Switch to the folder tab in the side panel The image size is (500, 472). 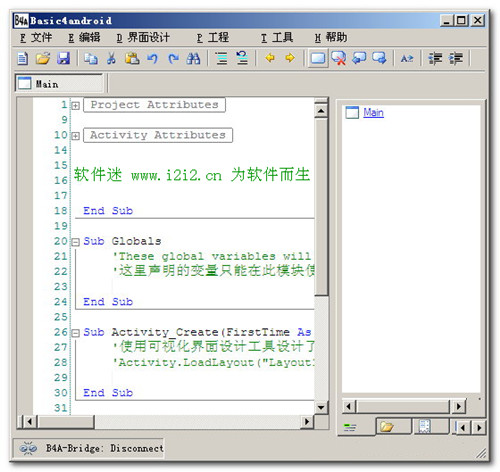click(393, 426)
